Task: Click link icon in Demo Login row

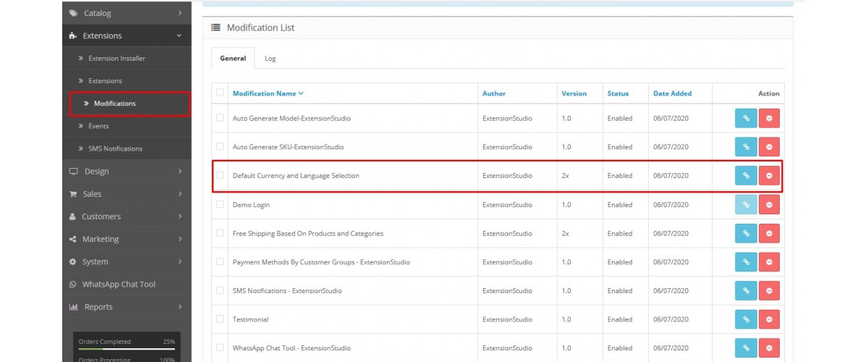Action: pos(746,205)
